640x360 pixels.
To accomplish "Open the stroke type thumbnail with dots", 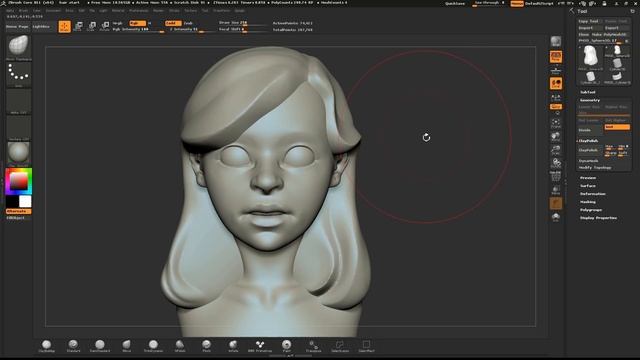I will [x=18, y=74].
